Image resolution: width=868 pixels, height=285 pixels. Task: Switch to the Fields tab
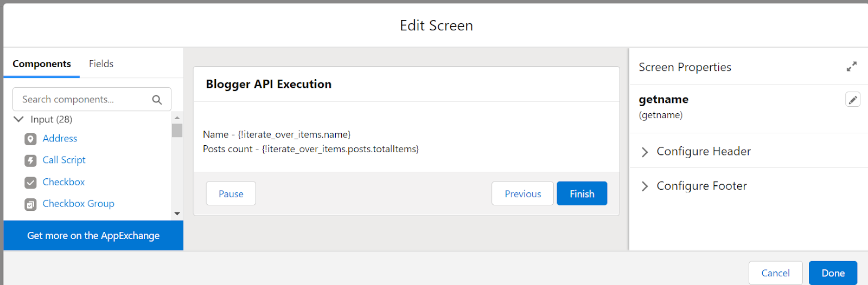[x=101, y=64]
